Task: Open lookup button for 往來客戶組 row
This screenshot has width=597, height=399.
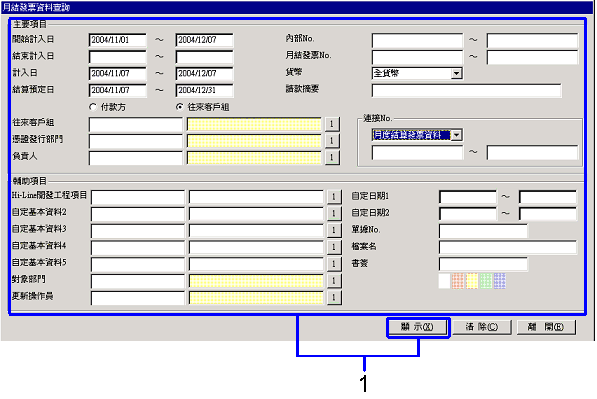Action: 332,124
